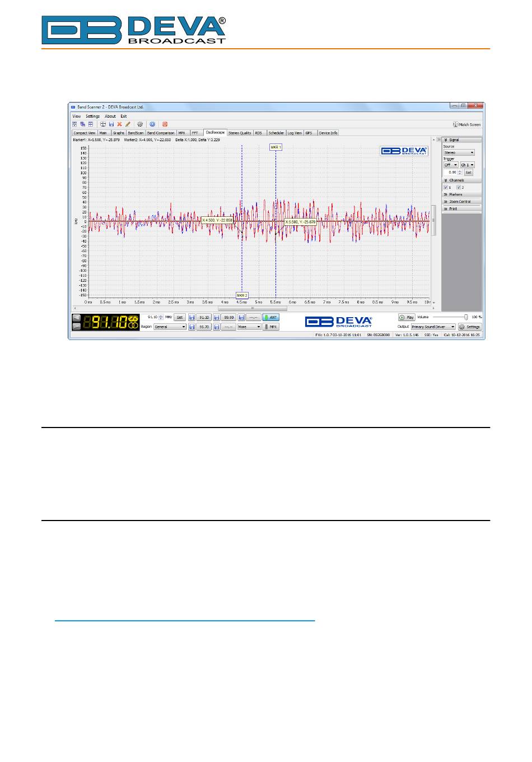Expand the Markers panel section

point(461,194)
